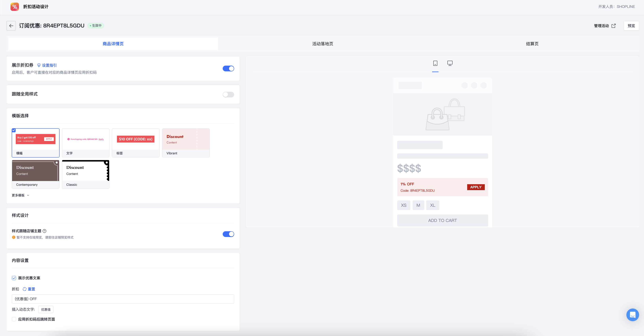Click the back arrow icon
This screenshot has height=336, width=644.
point(11,26)
